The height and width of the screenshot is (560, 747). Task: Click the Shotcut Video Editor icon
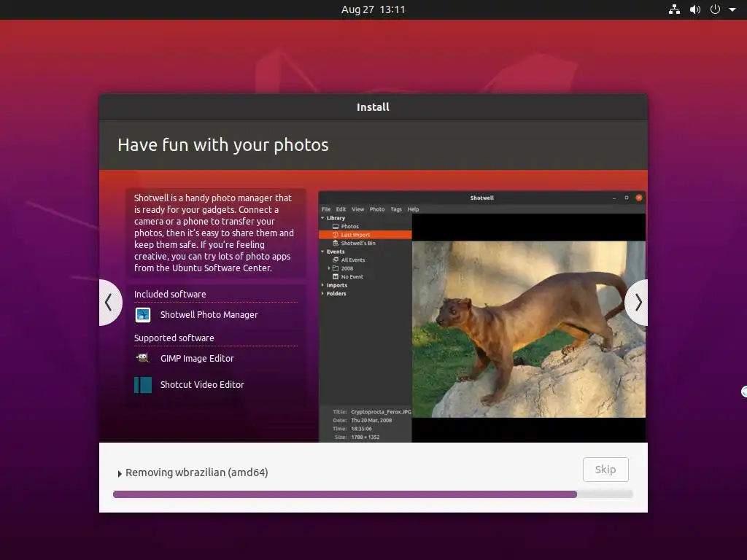143,385
